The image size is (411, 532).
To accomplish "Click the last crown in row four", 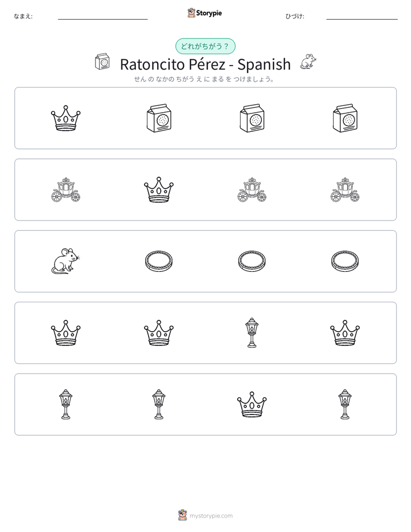I will [345, 333].
